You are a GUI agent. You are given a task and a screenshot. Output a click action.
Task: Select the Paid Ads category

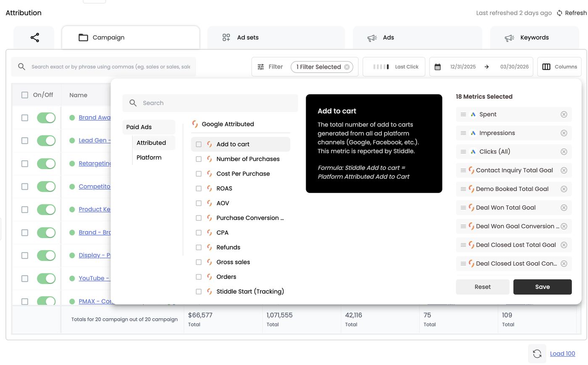[149, 127]
